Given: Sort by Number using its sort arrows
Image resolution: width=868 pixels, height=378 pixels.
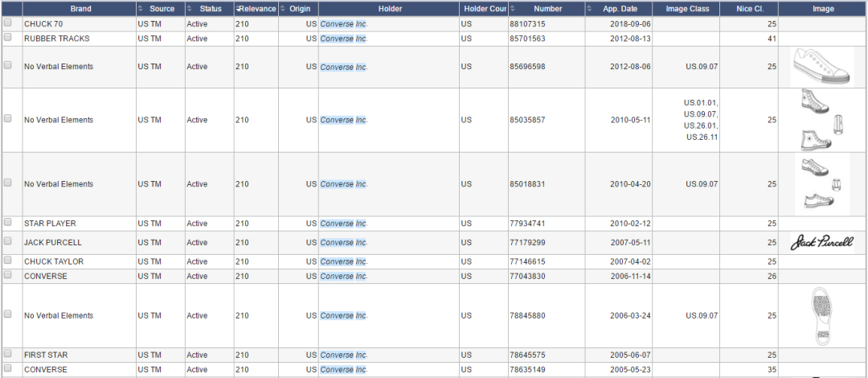Looking at the screenshot, I should [x=512, y=9].
